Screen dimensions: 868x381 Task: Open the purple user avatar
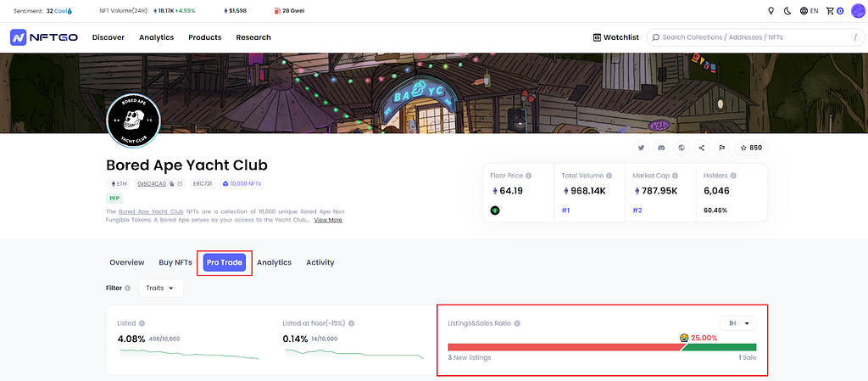pyautogui.click(x=858, y=10)
